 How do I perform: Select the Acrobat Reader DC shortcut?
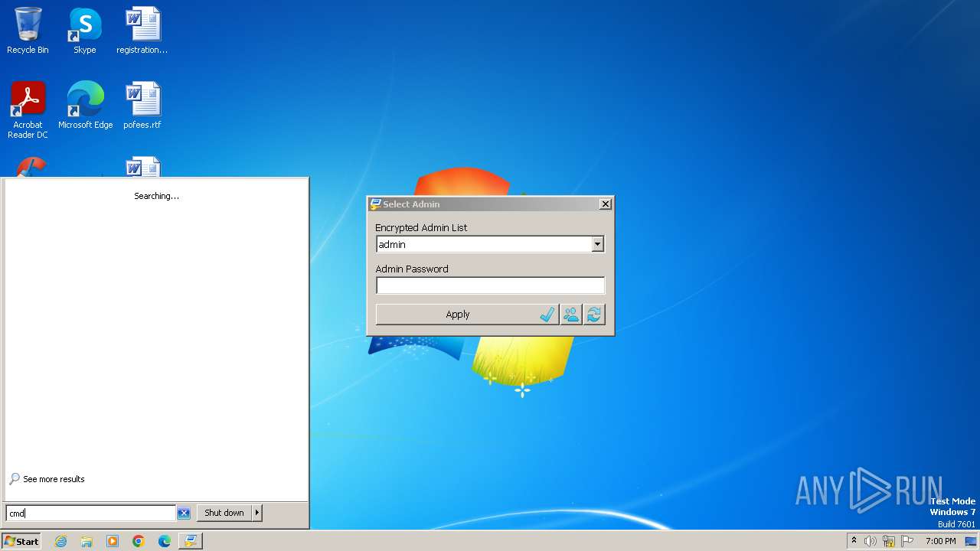[x=28, y=110]
